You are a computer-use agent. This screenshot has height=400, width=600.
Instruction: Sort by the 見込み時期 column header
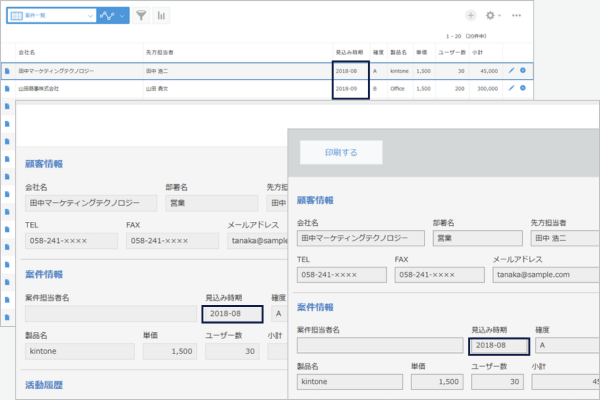pos(349,52)
